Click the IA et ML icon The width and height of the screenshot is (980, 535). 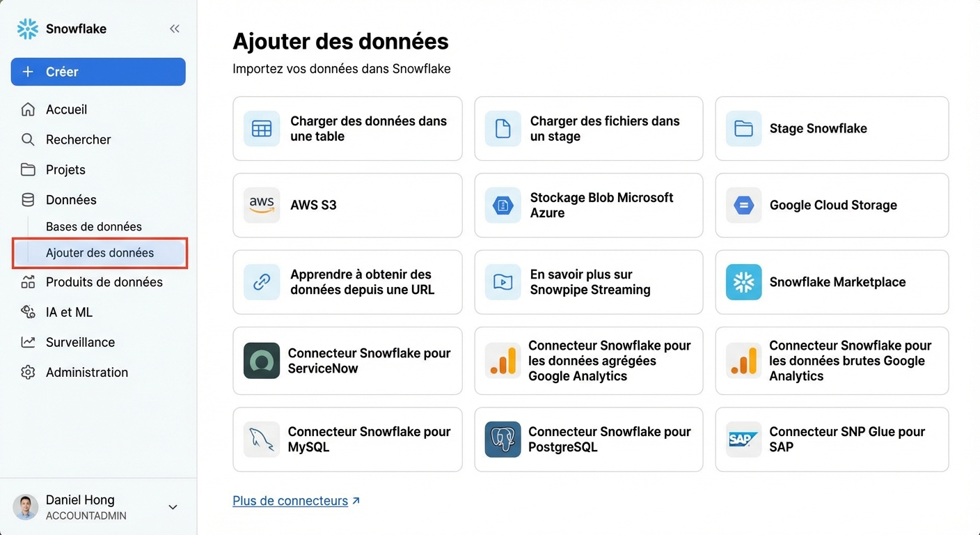[28, 312]
